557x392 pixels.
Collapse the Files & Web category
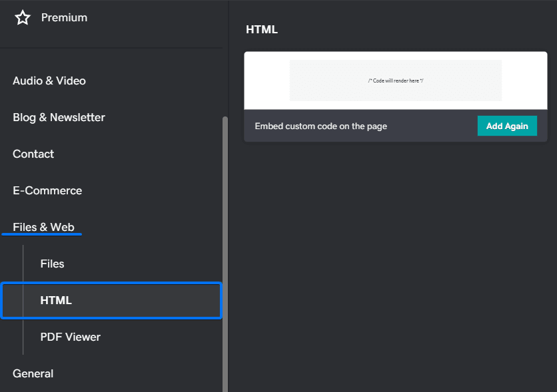point(44,227)
